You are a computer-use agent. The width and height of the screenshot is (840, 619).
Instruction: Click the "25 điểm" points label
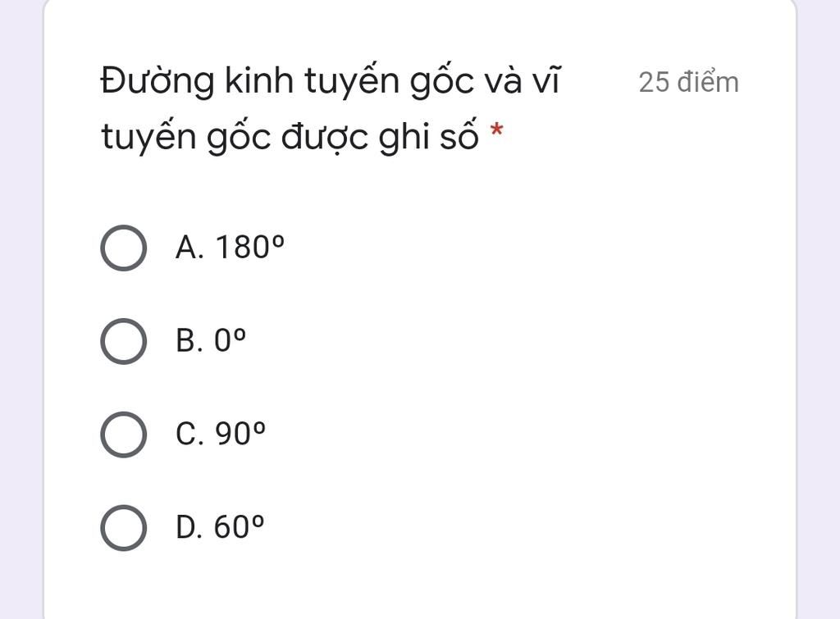click(688, 83)
